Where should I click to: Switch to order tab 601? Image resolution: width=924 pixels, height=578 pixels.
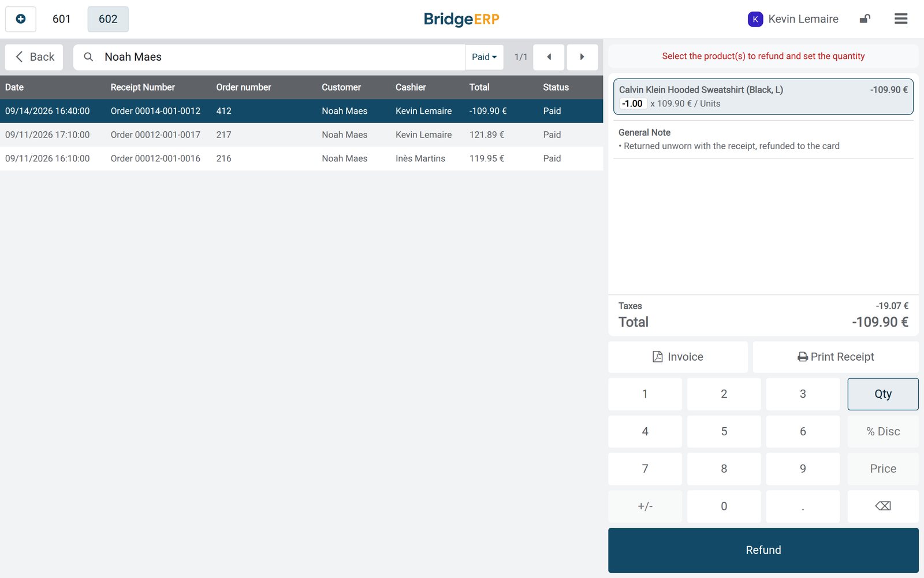(x=61, y=19)
